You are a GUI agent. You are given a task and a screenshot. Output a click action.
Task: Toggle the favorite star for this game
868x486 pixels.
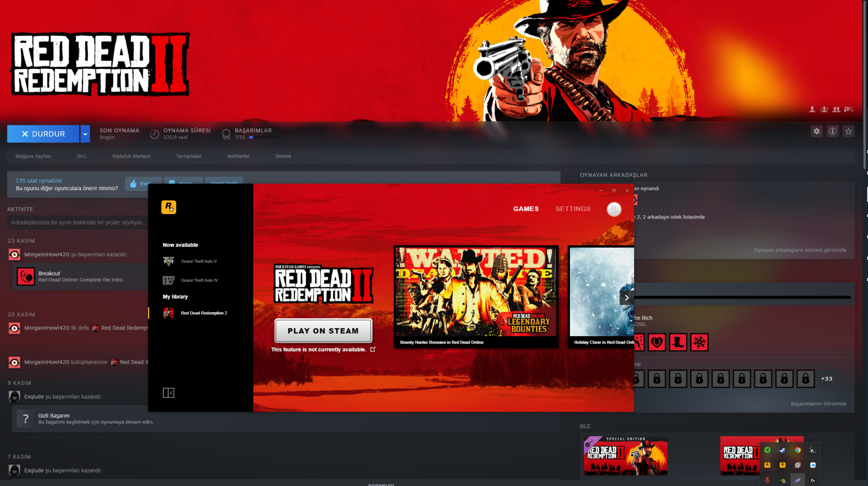[x=849, y=131]
